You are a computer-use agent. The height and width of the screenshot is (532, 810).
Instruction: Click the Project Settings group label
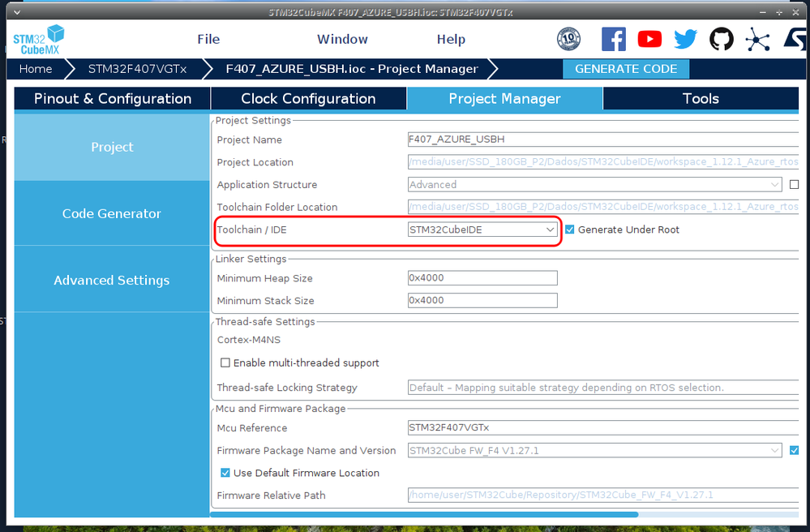[253, 120]
